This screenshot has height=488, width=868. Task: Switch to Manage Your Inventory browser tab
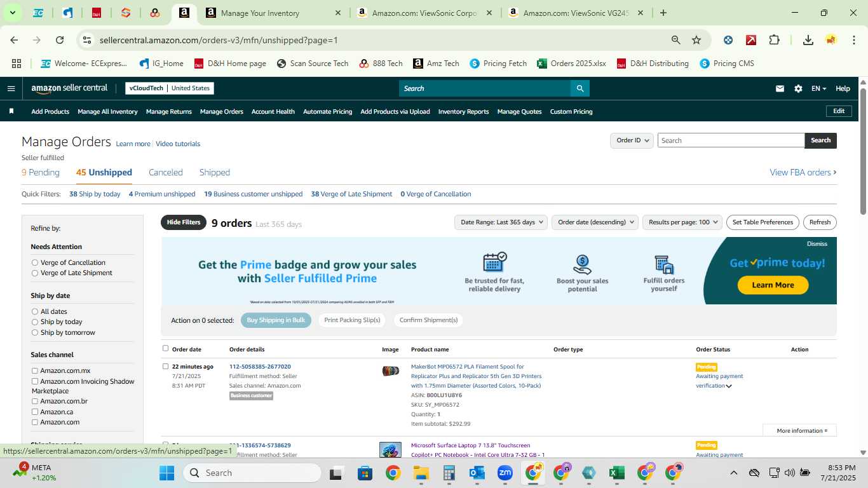[273, 13]
